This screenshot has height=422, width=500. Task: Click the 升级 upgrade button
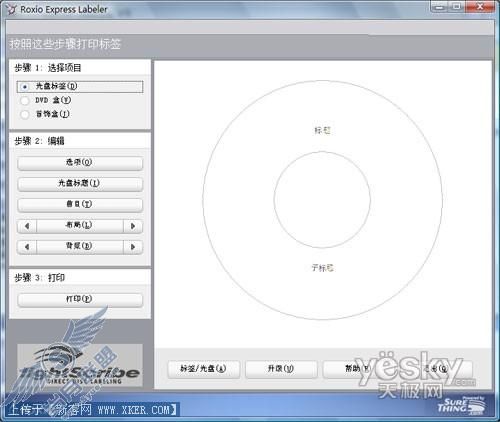281,369
